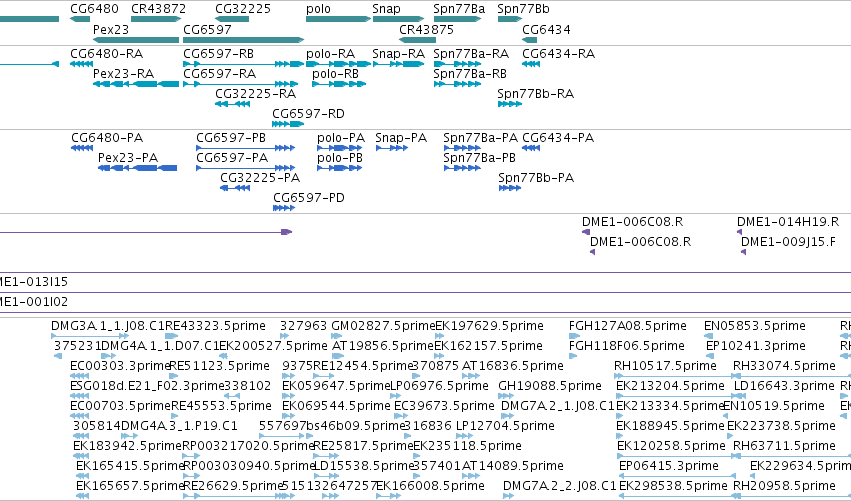Select the CG6597-RB transcript
Screen dimensions: 851x501
(x=244, y=64)
